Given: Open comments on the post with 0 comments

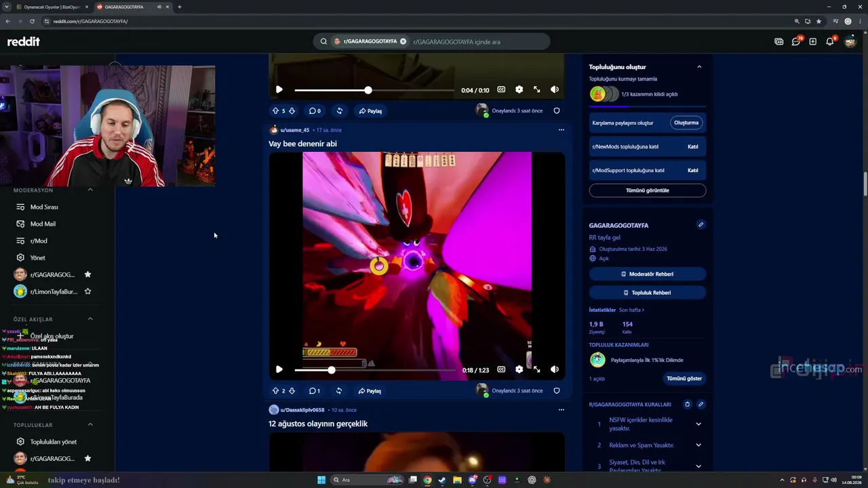Looking at the screenshot, I should tap(315, 110).
